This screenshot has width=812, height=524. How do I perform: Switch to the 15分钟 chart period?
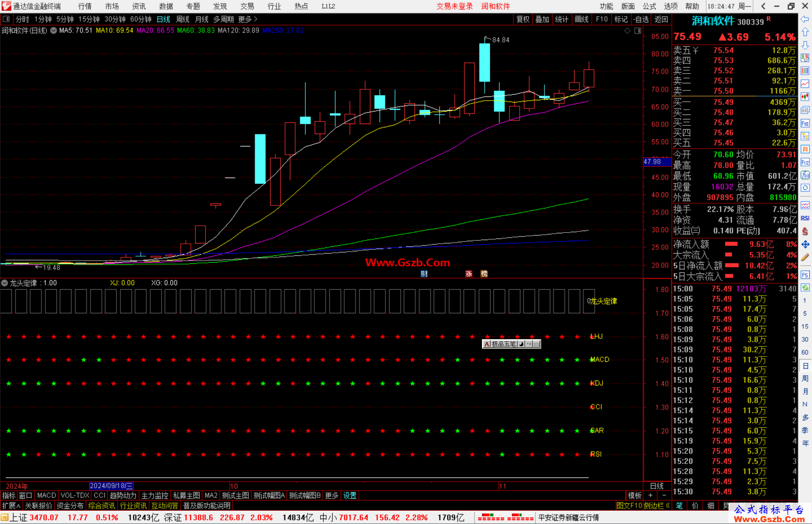click(89, 19)
